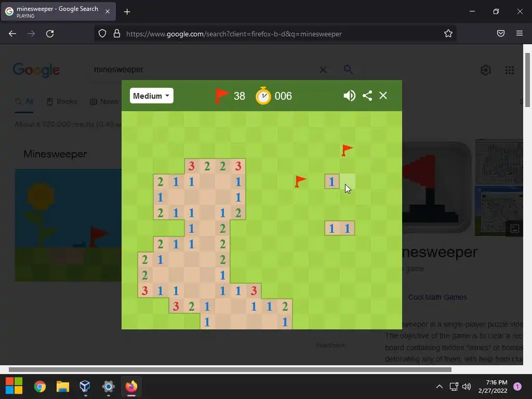532x399 pixels.
Task: Reload the current page
Action: click(x=50, y=34)
